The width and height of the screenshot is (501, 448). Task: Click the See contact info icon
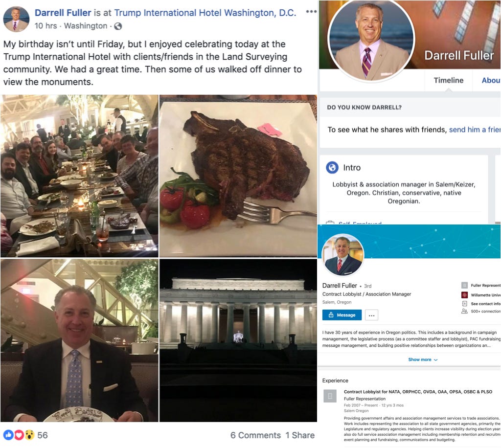[x=465, y=303]
